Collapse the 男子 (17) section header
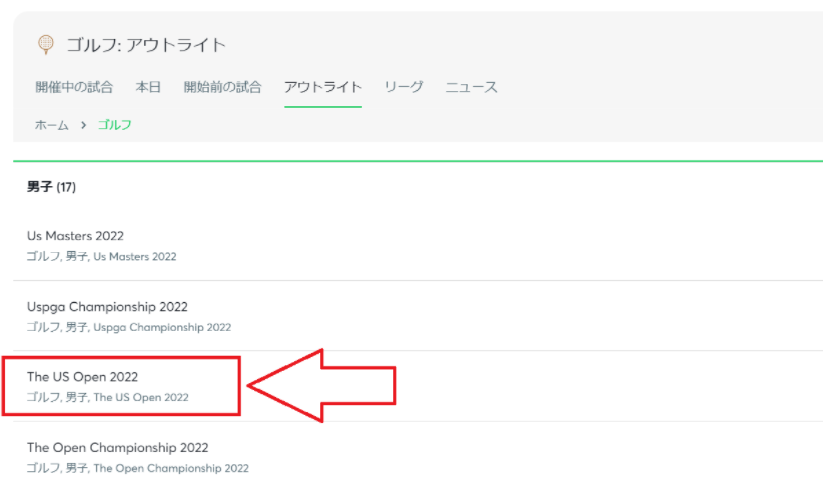 [51, 187]
